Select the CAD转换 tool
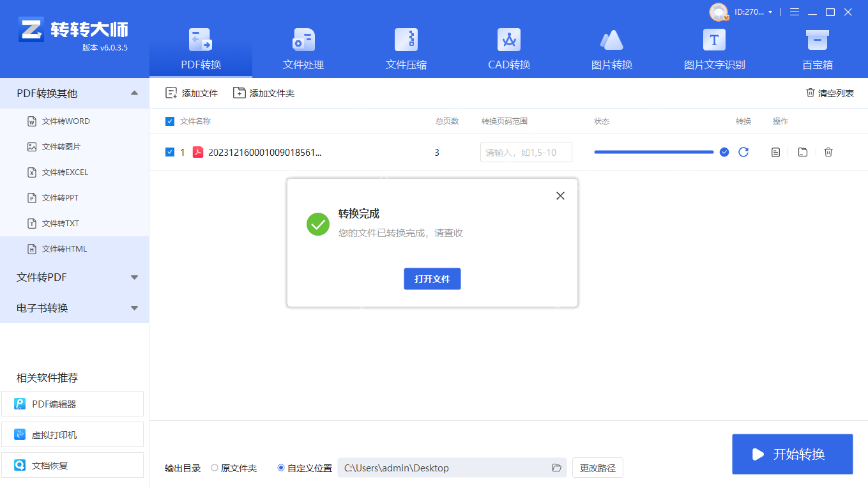The image size is (868, 488). (508, 48)
